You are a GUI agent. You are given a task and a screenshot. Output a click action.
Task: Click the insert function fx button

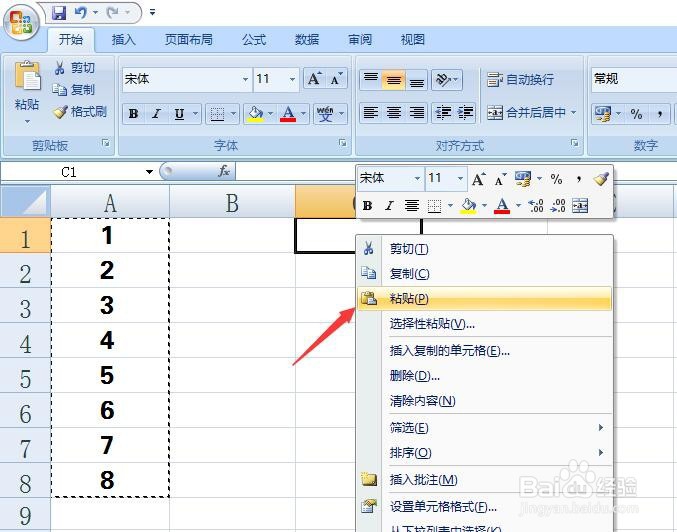pyautogui.click(x=224, y=171)
